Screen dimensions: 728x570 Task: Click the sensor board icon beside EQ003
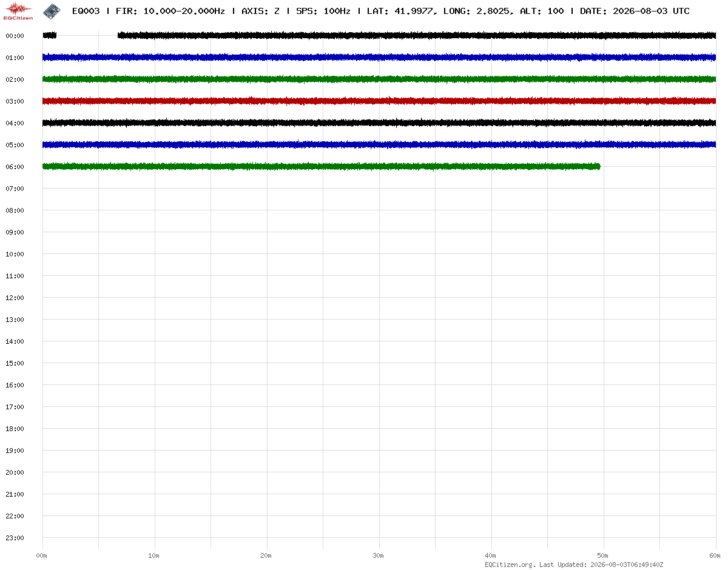tap(52, 10)
